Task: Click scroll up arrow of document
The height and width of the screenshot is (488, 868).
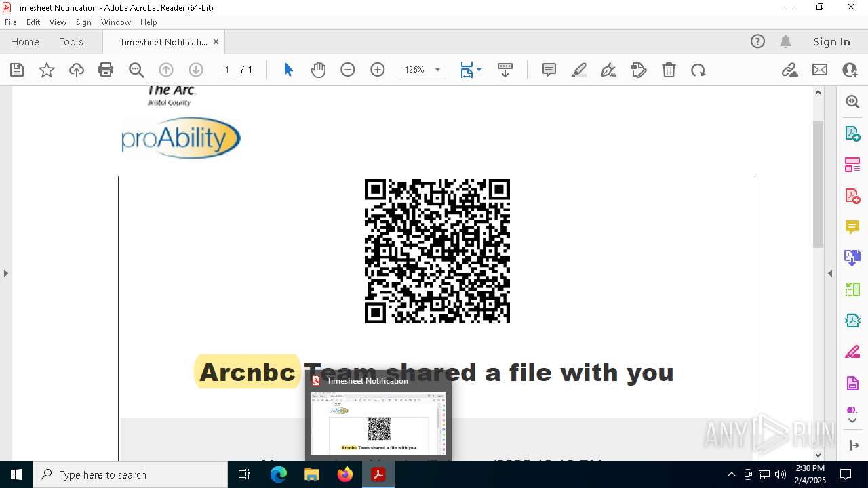Action: pos(818,92)
